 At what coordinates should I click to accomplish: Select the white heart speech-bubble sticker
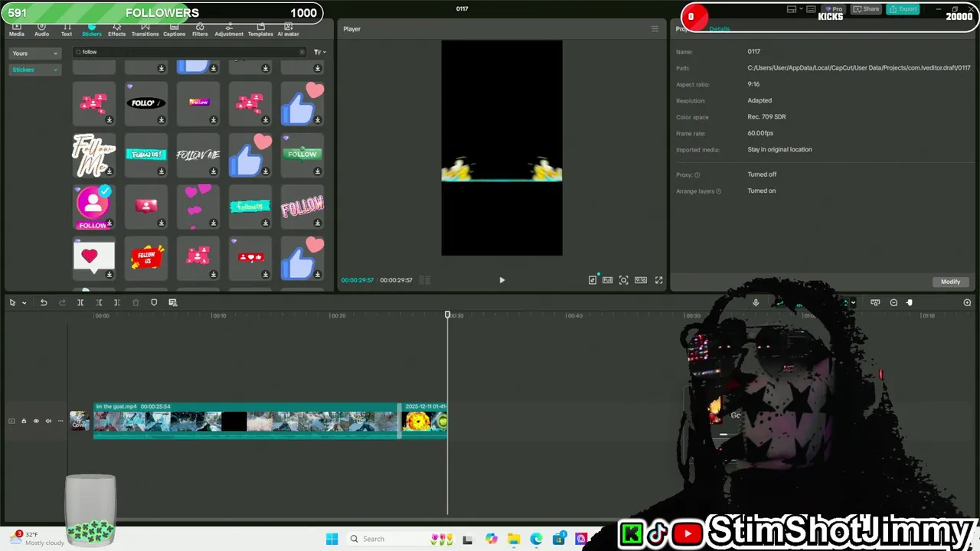tap(93, 258)
